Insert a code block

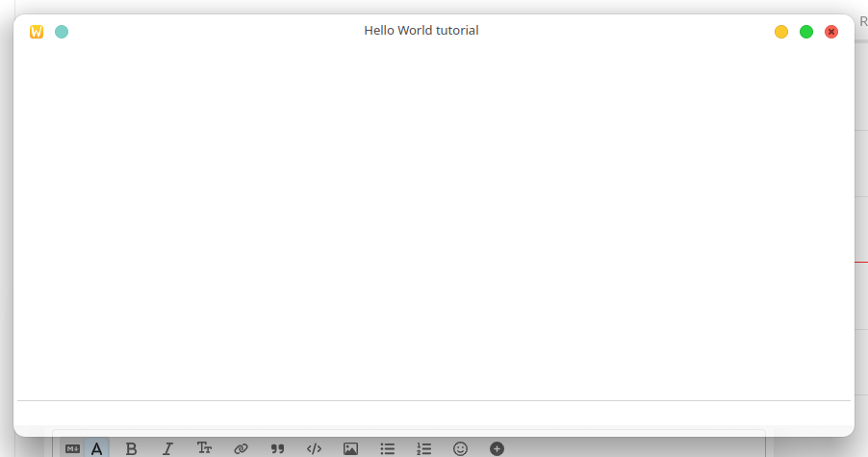pyautogui.click(x=314, y=448)
